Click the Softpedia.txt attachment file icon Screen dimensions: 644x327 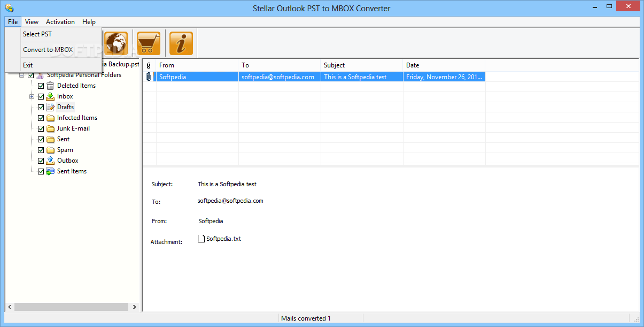coord(201,239)
